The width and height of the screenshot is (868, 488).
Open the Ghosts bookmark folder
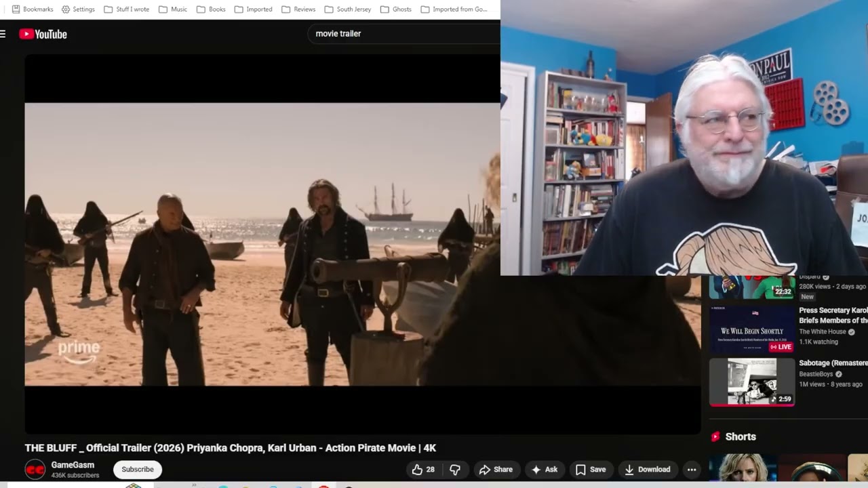(395, 9)
